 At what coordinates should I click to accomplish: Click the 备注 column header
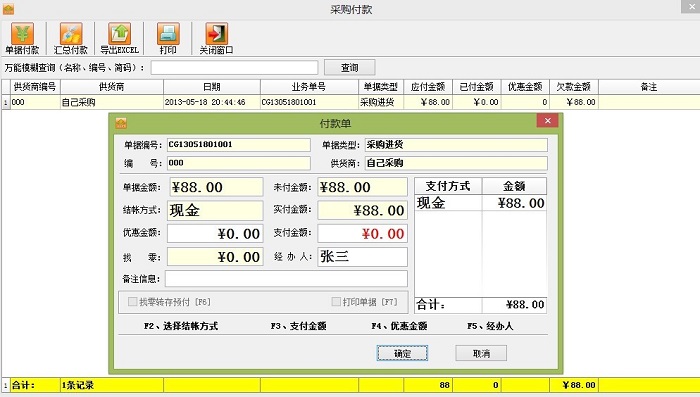tap(649, 87)
